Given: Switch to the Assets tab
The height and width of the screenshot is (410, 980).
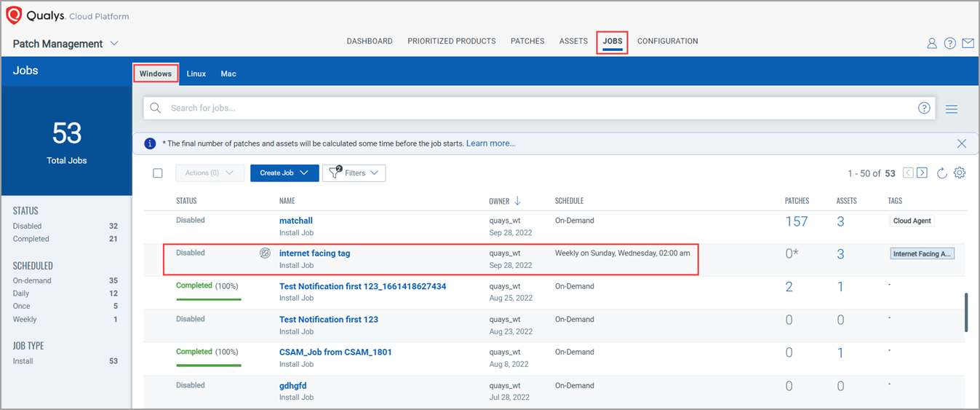Looking at the screenshot, I should tap(573, 42).
